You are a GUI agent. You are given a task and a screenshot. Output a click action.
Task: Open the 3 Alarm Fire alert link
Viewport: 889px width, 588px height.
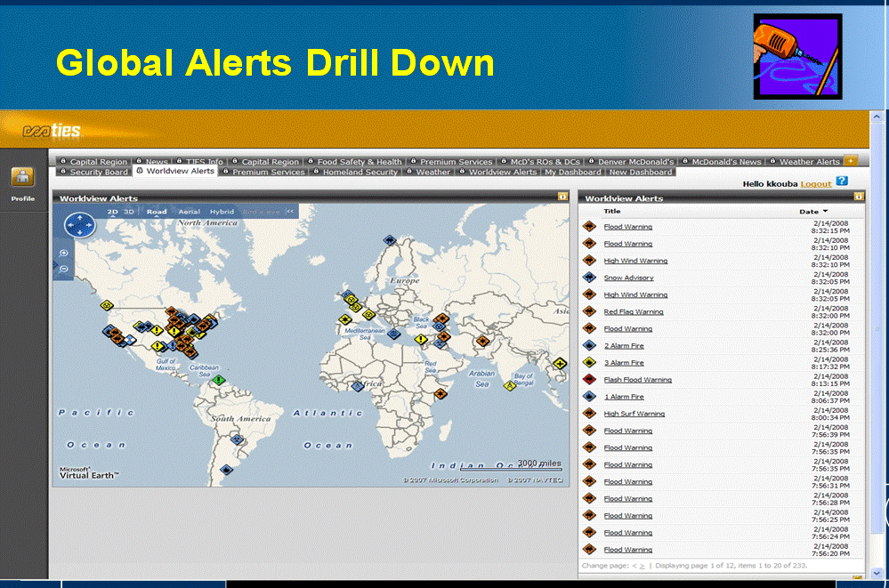[624, 363]
